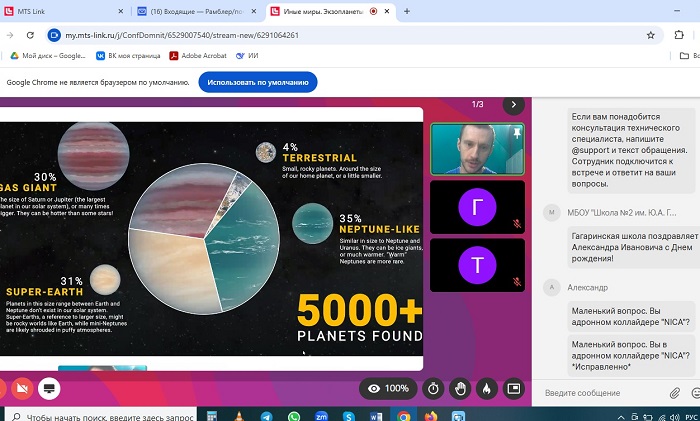Attach file with the paperclip icon
700x421 pixels.
pyautogui.click(x=675, y=393)
